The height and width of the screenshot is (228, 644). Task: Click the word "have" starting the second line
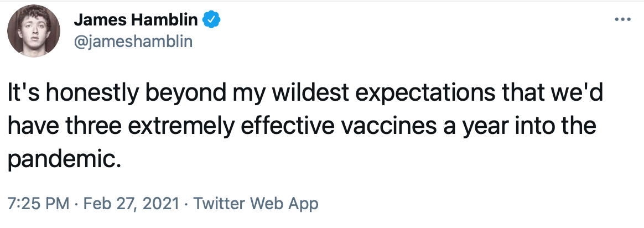(x=32, y=126)
